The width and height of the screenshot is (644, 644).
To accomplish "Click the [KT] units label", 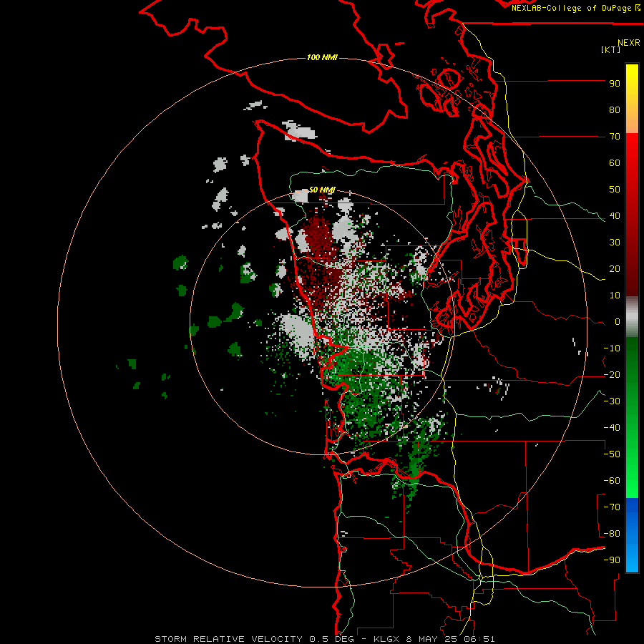I will [611, 49].
